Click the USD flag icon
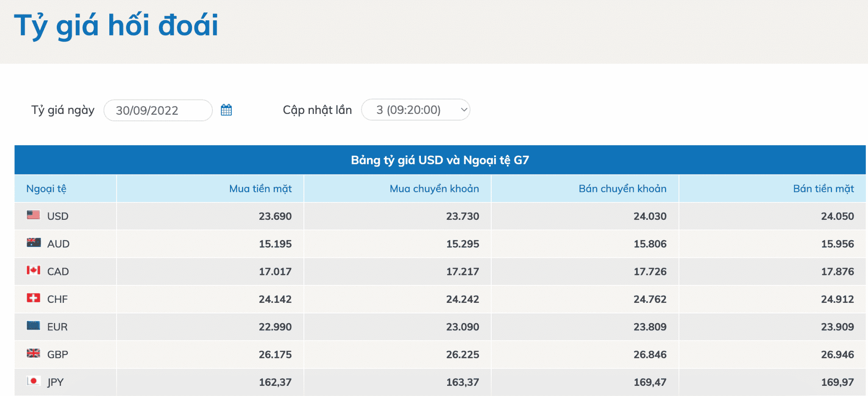868x396 pixels. (x=33, y=215)
